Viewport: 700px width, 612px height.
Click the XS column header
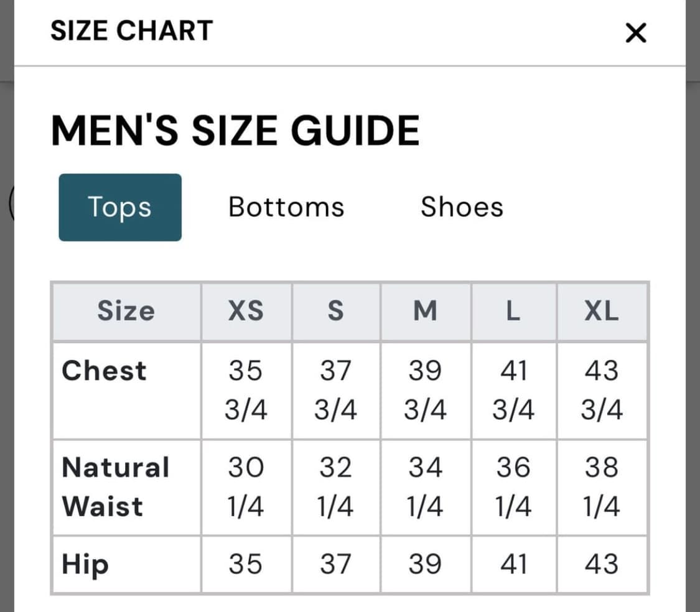click(x=246, y=311)
